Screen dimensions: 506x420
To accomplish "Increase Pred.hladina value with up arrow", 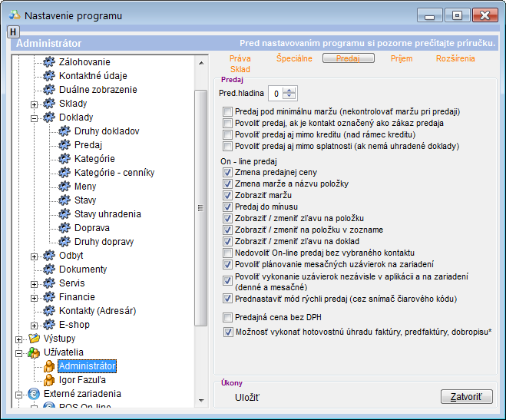I will 289,90.
